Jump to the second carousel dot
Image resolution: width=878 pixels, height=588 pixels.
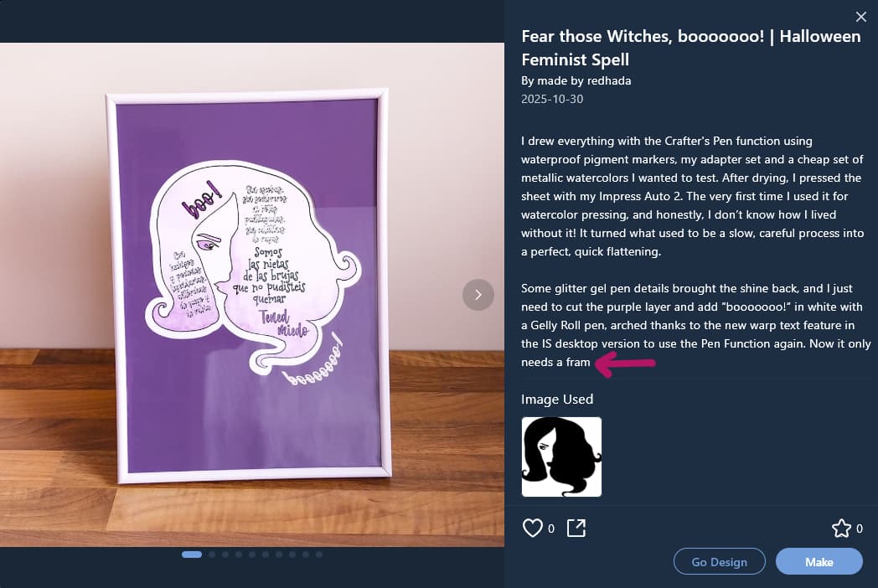pos(212,554)
